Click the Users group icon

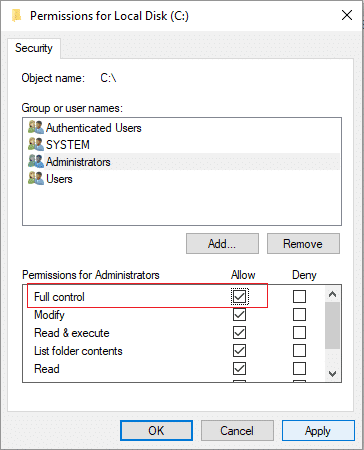(36, 178)
